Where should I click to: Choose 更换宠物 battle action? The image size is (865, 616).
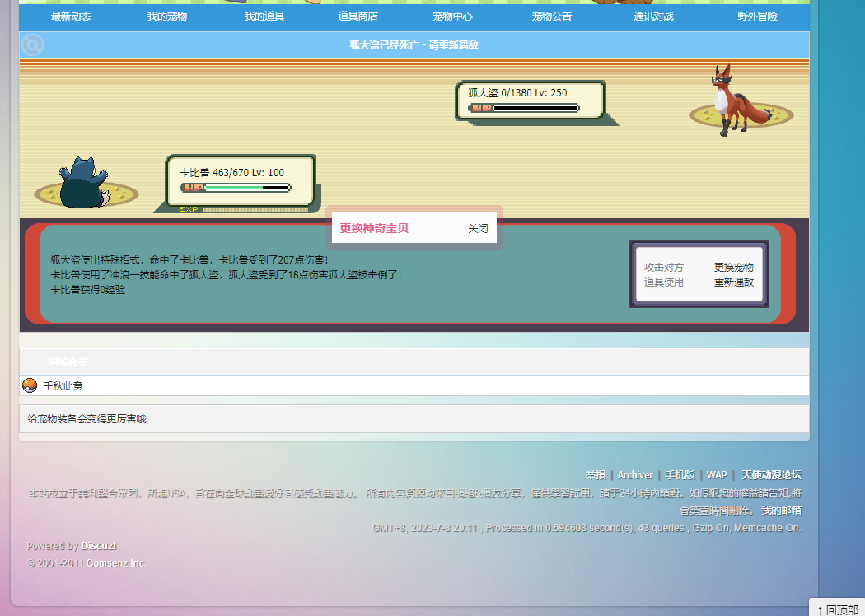[734, 268]
